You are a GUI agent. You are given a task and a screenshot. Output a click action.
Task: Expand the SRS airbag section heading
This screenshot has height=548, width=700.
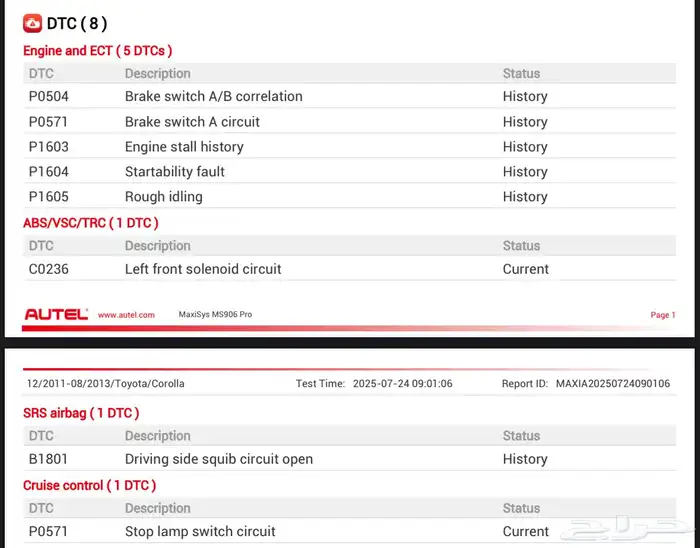81,413
